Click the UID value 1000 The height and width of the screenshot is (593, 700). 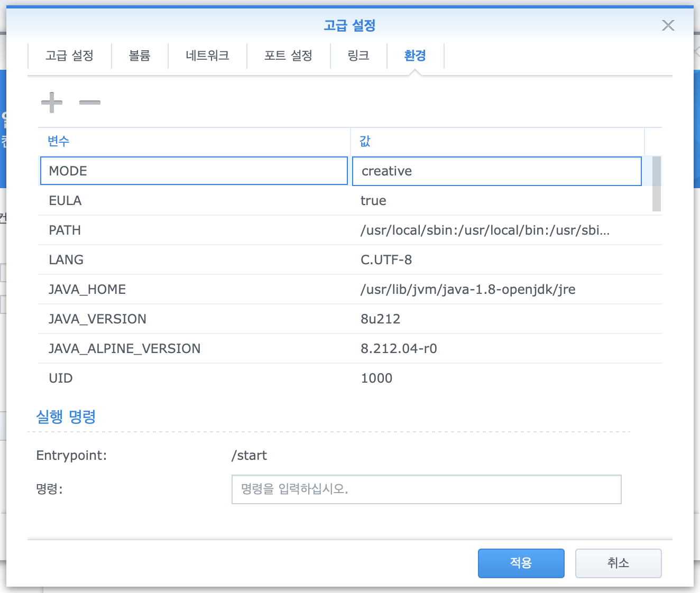376,378
